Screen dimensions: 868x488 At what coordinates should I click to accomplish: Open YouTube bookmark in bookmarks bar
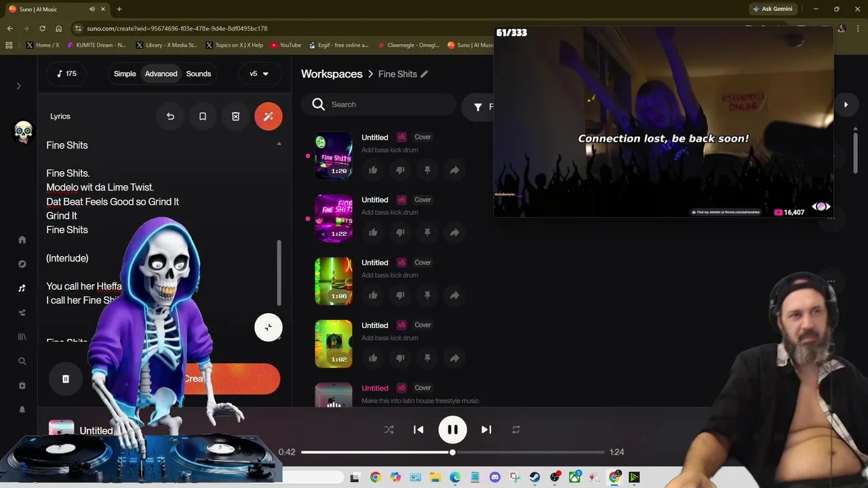click(x=285, y=45)
